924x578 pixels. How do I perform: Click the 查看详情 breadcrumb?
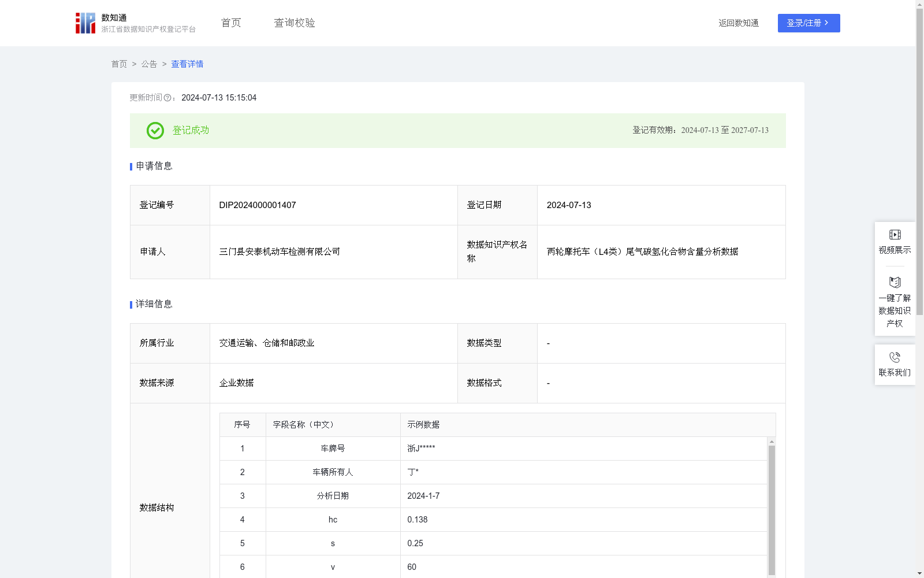tap(187, 64)
